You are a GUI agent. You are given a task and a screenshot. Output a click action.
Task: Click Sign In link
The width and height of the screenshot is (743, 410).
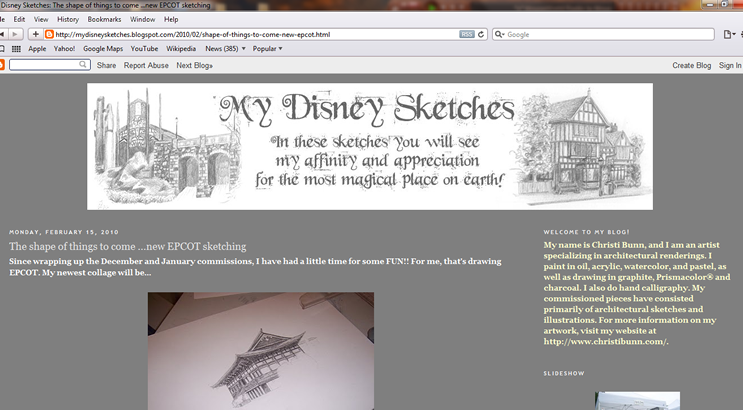pyautogui.click(x=730, y=65)
